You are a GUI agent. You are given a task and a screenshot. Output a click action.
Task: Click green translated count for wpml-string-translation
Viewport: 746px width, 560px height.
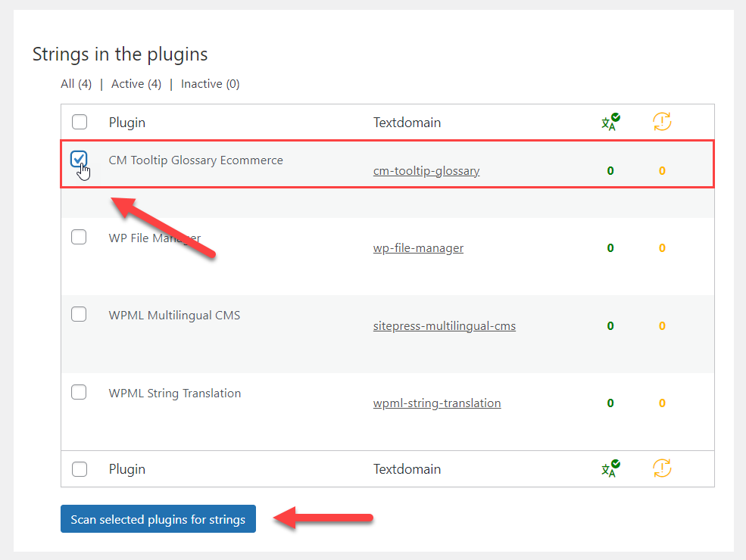(x=610, y=403)
